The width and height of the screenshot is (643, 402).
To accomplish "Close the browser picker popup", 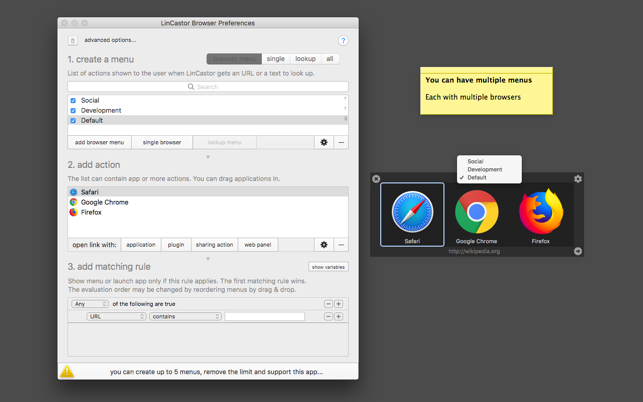I will click(376, 178).
